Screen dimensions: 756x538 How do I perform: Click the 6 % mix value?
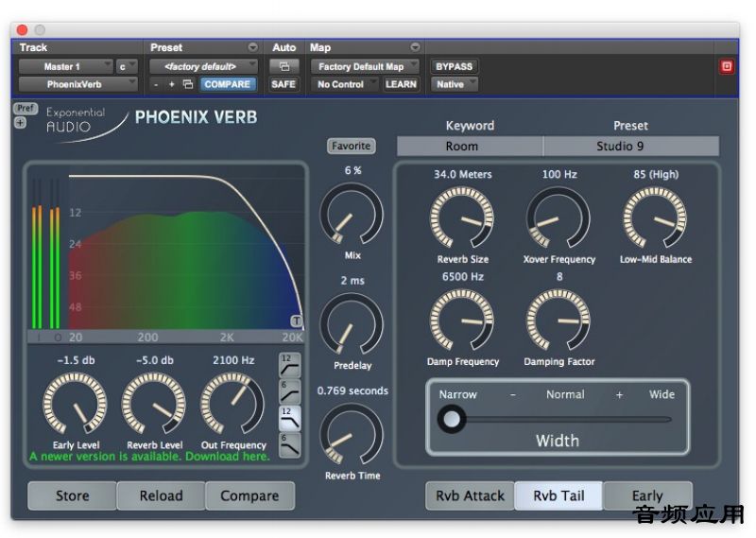point(352,170)
